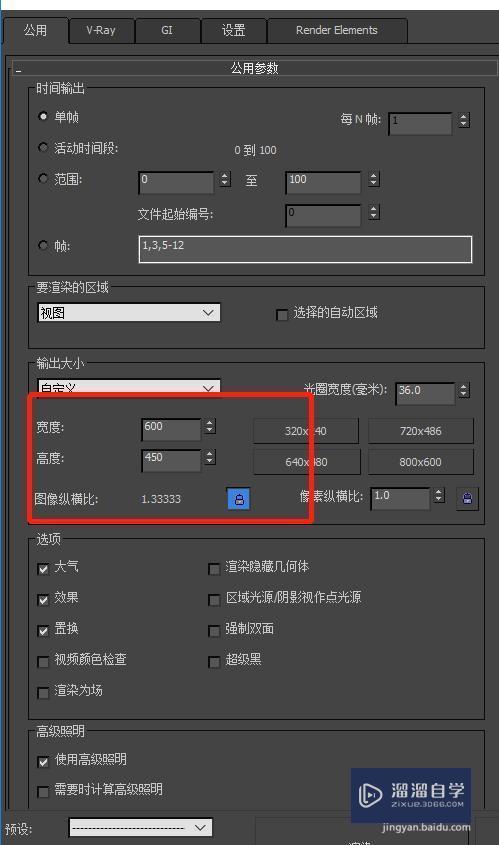Open the Render Elements tab
The width and height of the screenshot is (499, 845).
(337, 30)
